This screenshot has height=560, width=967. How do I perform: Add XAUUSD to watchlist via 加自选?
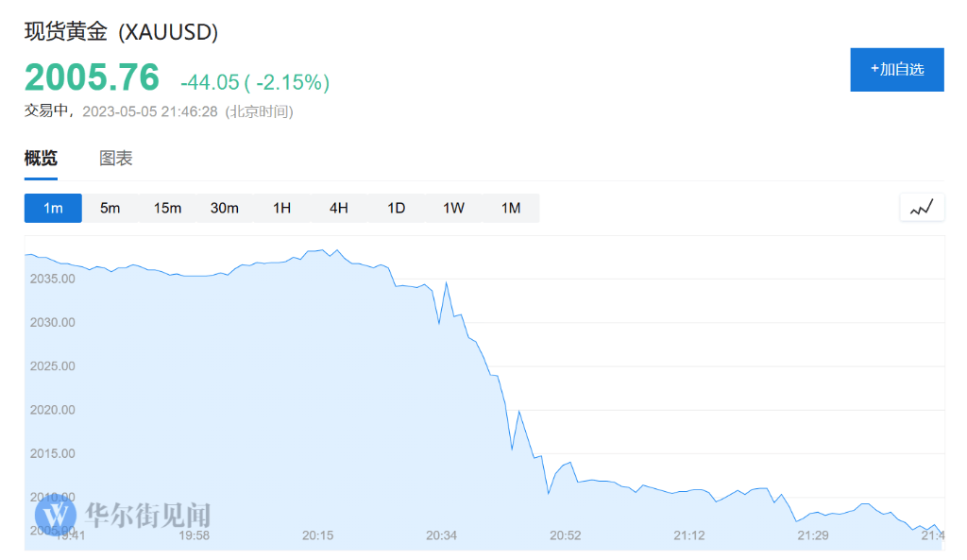tap(896, 69)
